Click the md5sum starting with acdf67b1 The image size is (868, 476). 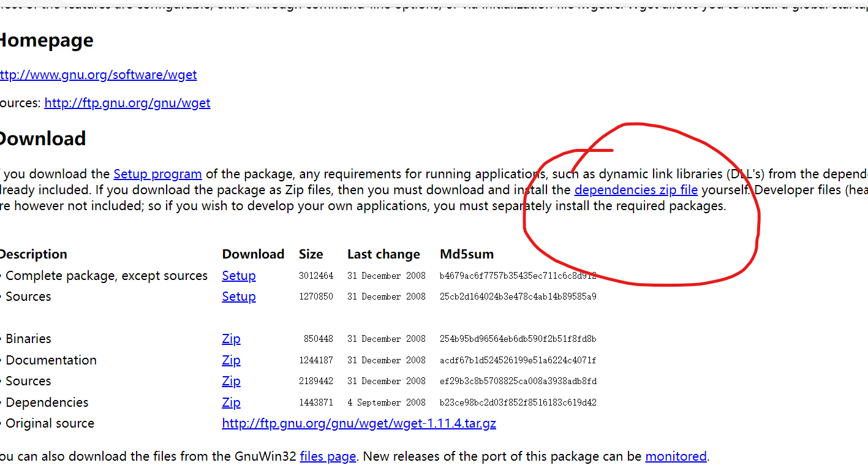[x=518, y=360]
